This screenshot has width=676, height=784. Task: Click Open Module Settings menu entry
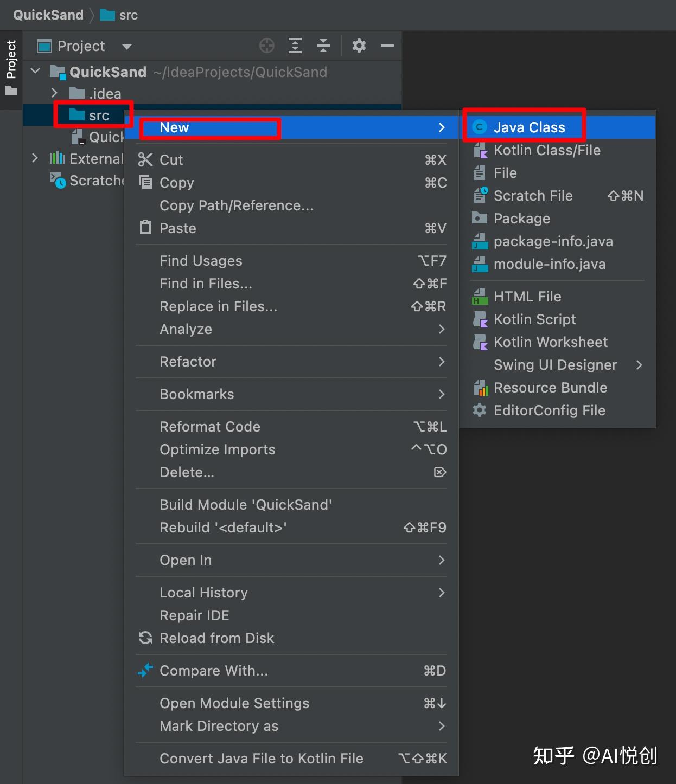234,703
